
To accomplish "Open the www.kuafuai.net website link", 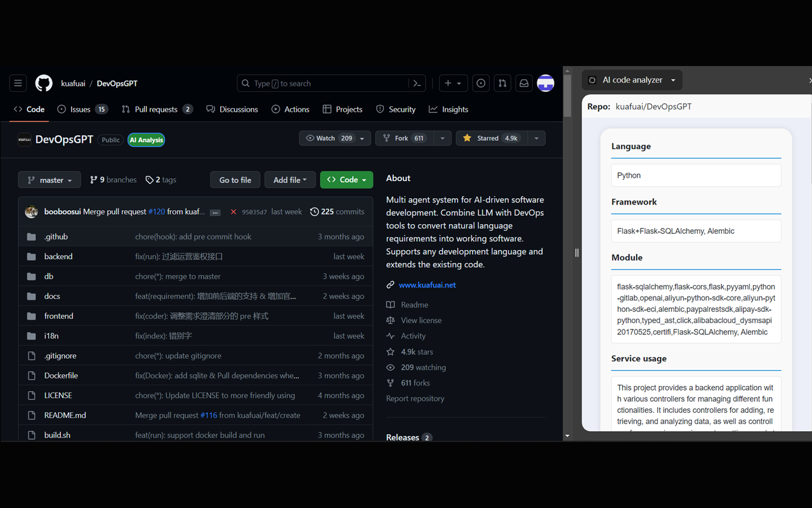I will pyautogui.click(x=427, y=284).
